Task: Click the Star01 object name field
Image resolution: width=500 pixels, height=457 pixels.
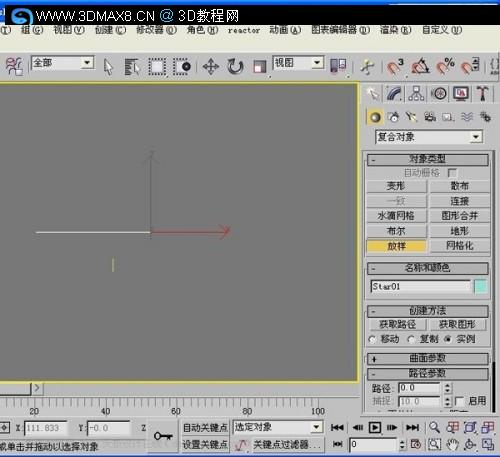Action: (421, 286)
